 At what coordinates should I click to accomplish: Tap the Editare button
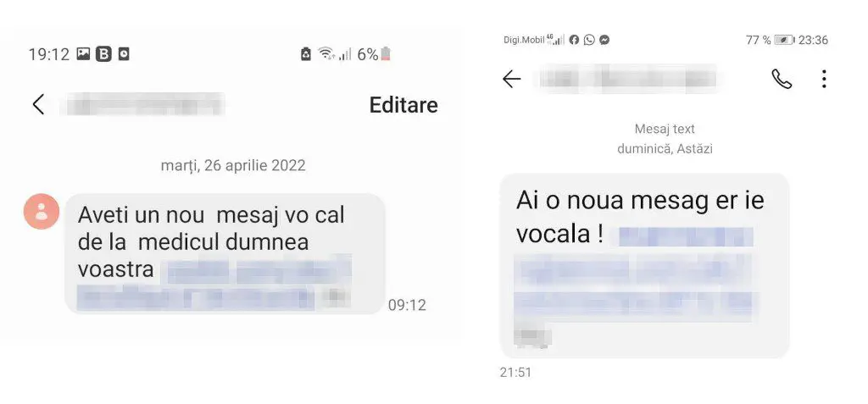point(403,104)
